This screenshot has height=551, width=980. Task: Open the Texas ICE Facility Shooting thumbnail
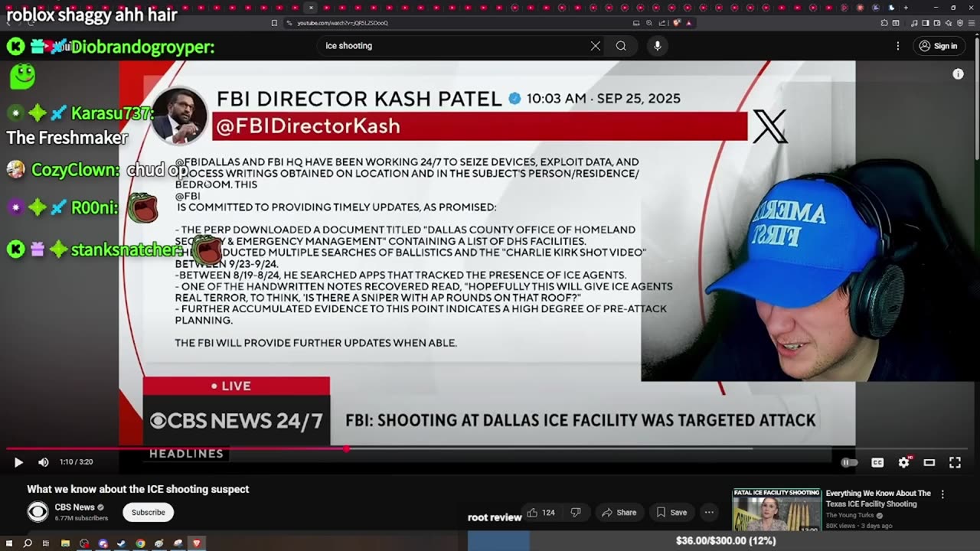777,510
